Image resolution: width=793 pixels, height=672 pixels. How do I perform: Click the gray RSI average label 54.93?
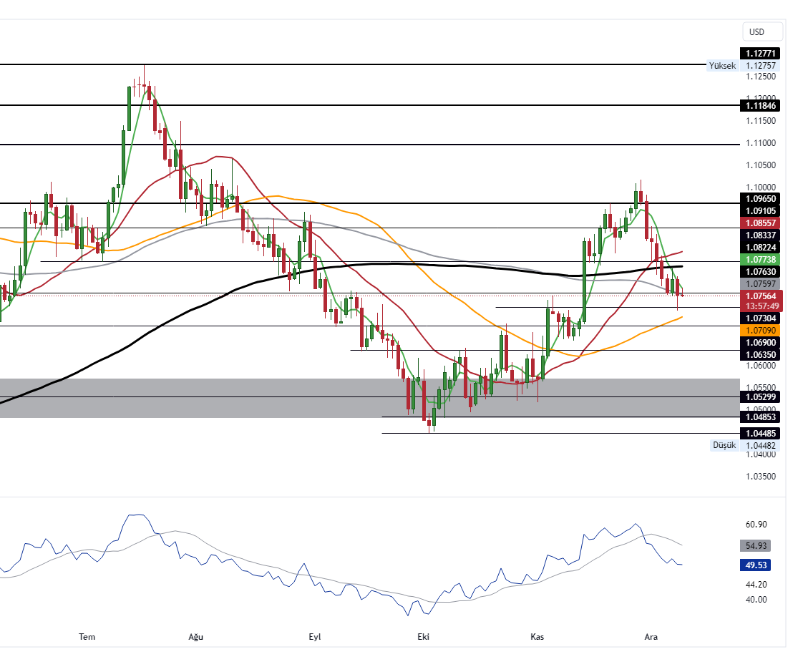(x=756, y=545)
